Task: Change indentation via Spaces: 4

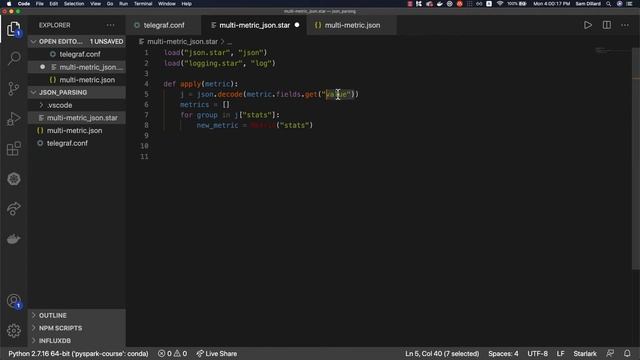Action: 503,353
